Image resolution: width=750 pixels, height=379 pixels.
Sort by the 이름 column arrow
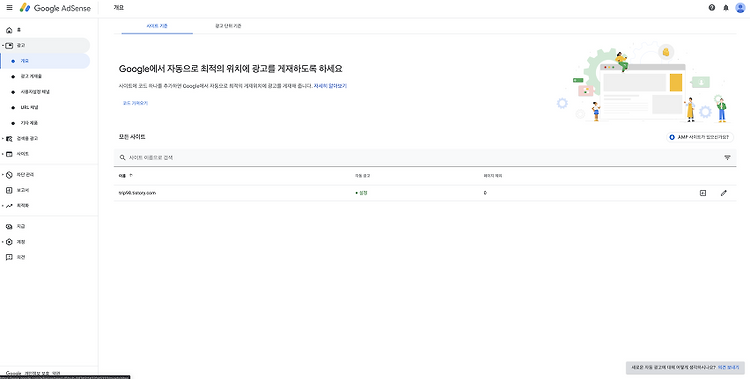(x=131, y=176)
